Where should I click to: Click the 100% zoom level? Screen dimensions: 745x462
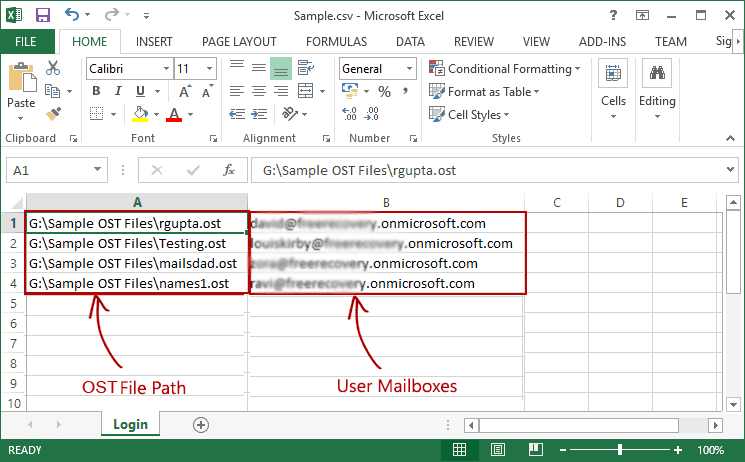[710, 450]
